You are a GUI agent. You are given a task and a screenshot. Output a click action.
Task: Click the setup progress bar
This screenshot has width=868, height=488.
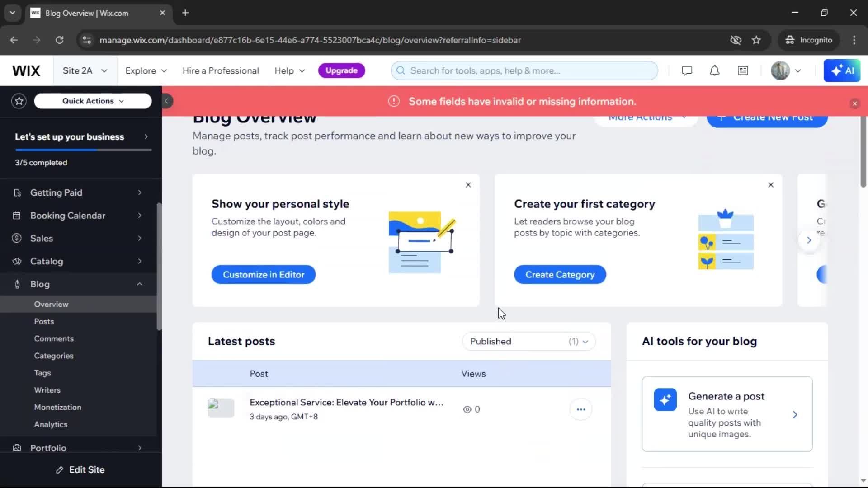pos(83,150)
